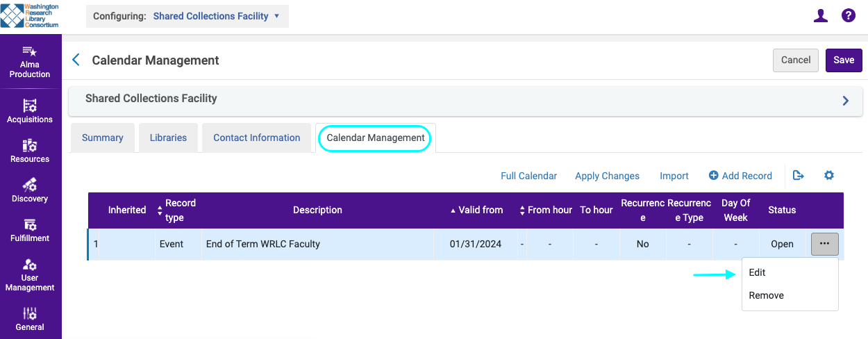Switch to the Summary tab
The width and height of the screenshot is (868, 339).
[x=103, y=138]
